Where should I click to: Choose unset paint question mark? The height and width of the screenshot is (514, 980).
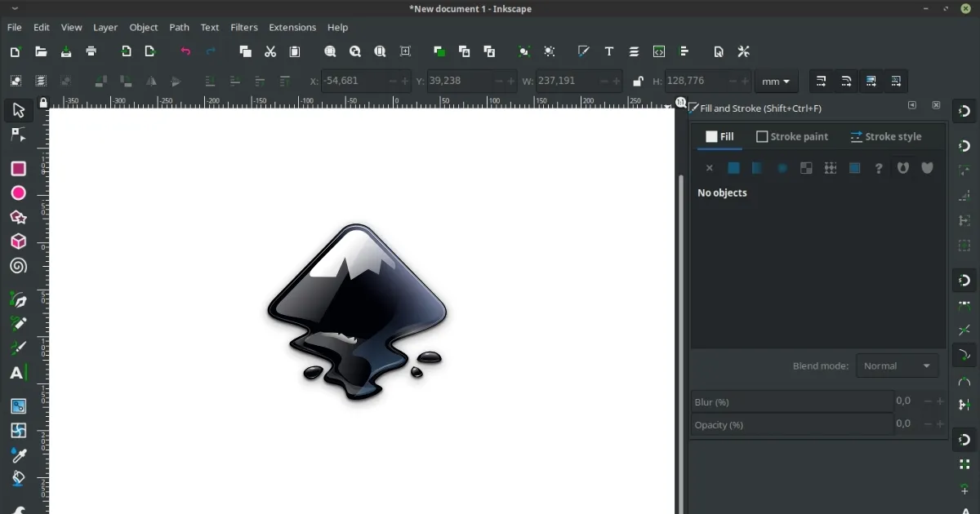pos(879,168)
